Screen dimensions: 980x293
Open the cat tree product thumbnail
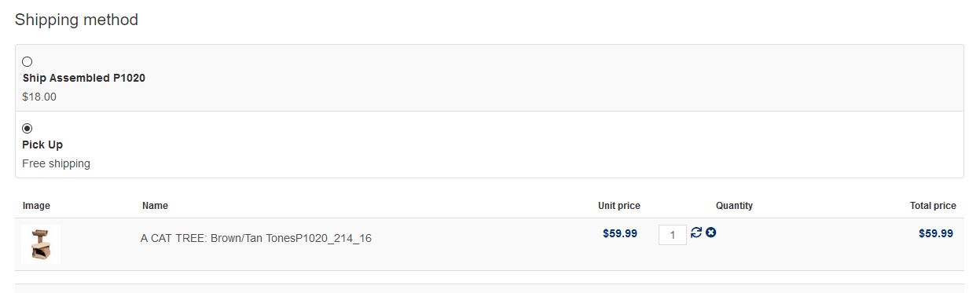[x=41, y=244]
